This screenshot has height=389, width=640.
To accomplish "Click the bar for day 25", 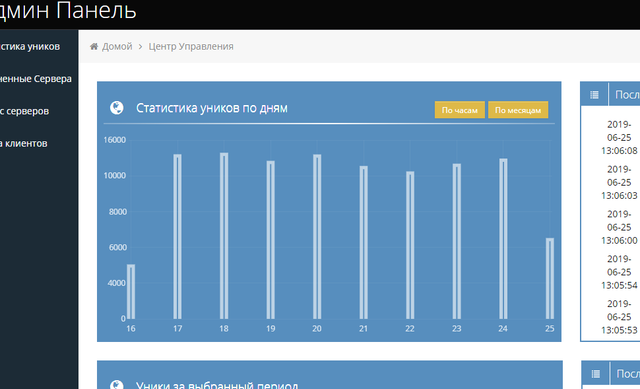I will click(x=550, y=278).
